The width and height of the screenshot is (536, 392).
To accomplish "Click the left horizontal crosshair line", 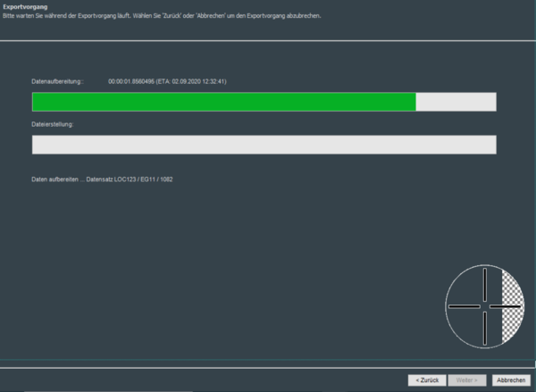I will coord(464,306).
